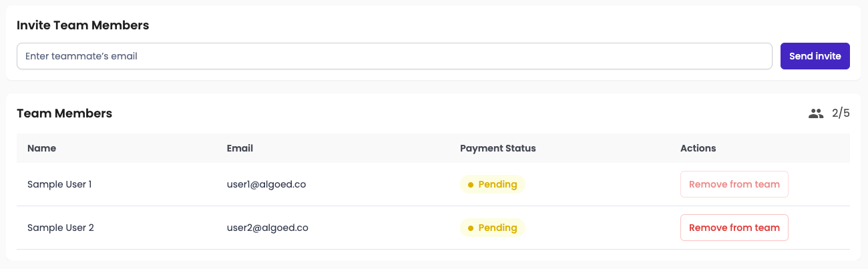Click the user2@algoed.co email address
This screenshot has height=269, width=868.
click(267, 228)
